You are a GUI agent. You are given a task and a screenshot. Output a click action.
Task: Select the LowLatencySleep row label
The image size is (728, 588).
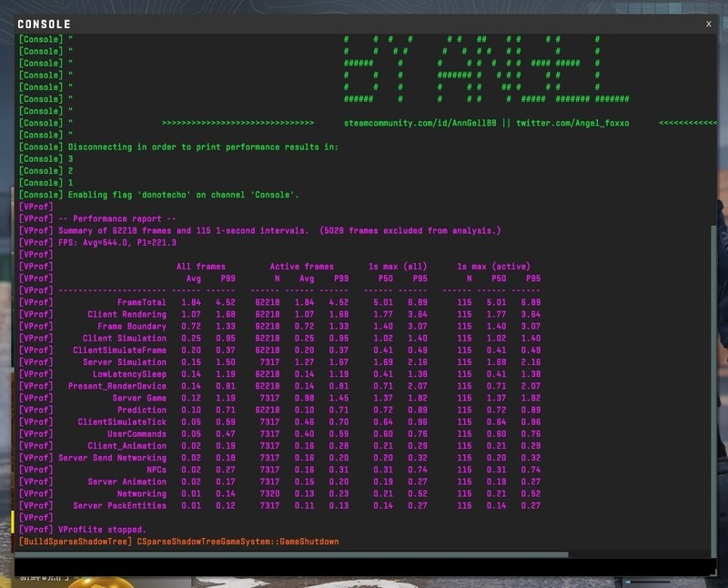(129, 374)
